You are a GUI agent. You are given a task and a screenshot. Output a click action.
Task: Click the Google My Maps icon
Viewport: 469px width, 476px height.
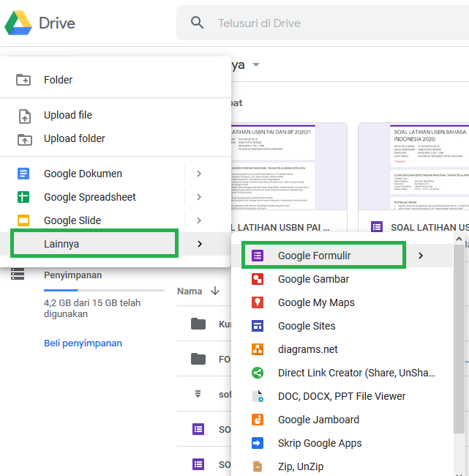[258, 302]
